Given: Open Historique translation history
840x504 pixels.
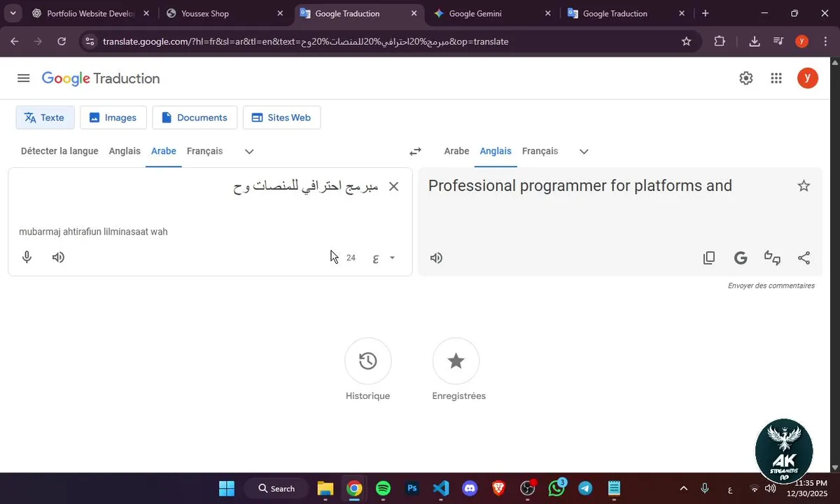Looking at the screenshot, I should (x=368, y=361).
